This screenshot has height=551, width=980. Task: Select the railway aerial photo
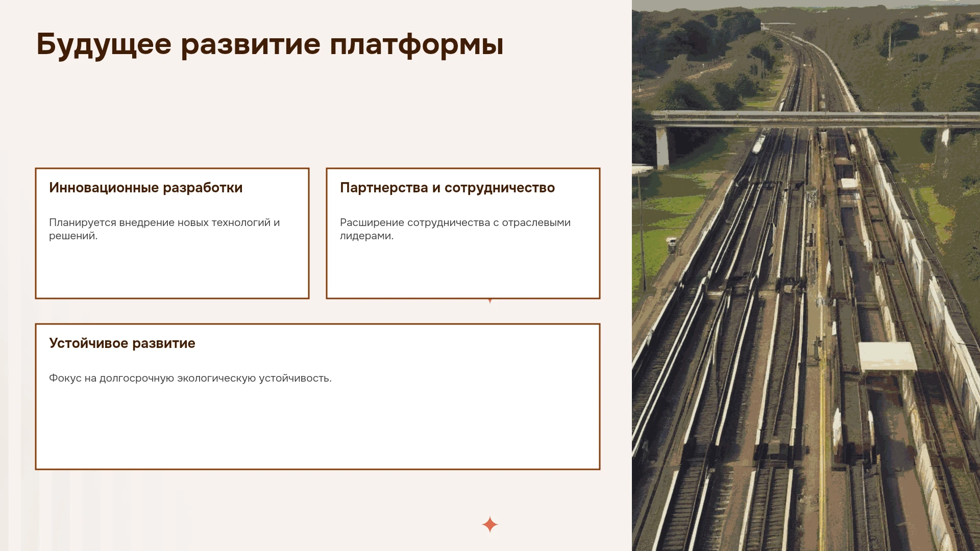click(x=806, y=275)
